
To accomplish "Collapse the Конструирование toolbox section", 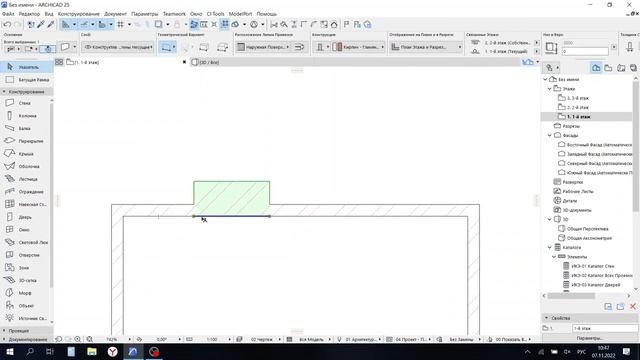I will pos(27,92).
